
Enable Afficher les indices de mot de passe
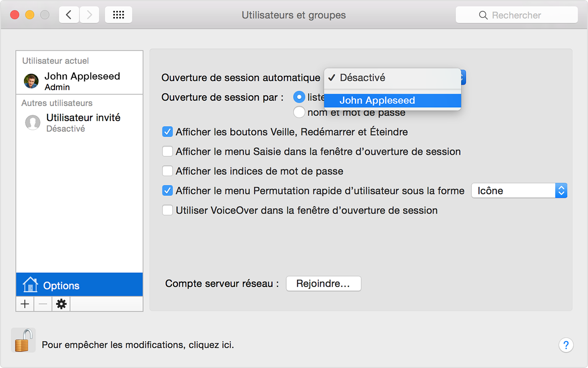(x=167, y=171)
